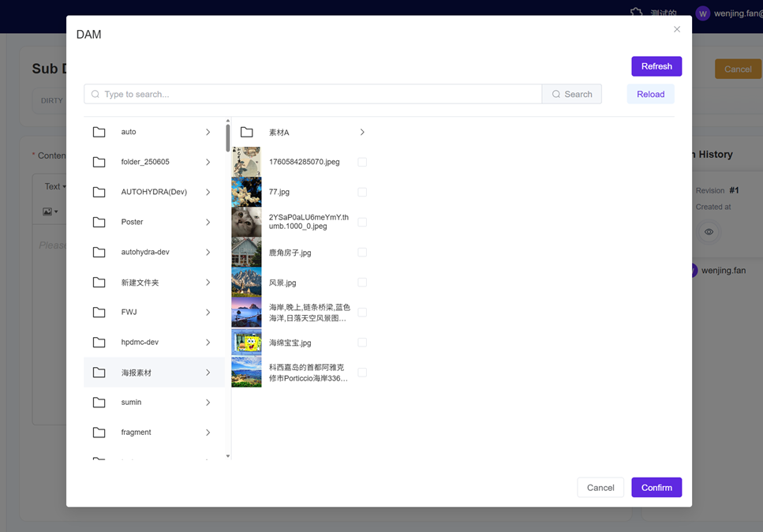Click the eye icon in revision panel
Viewport: 763px width, 532px height.
pyautogui.click(x=709, y=232)
